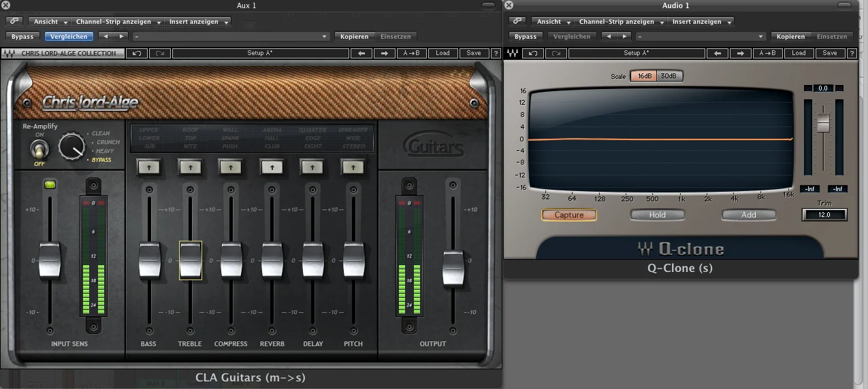The image size is (868, 389).
Task: Open help question mark in CLA Guitars
Action: (496, 53)
